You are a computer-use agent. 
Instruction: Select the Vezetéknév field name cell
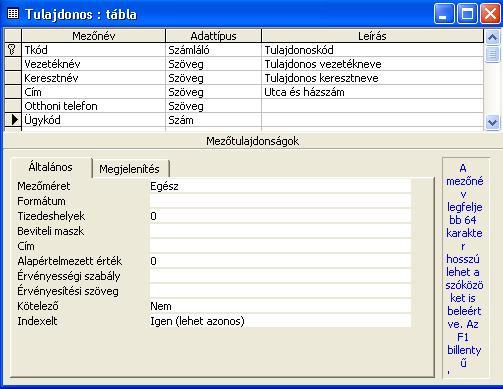coord(94,64)
